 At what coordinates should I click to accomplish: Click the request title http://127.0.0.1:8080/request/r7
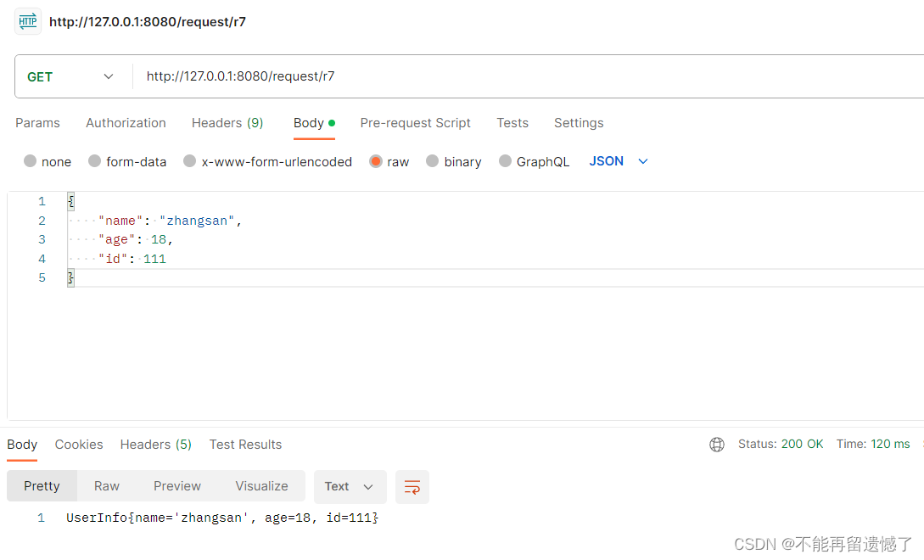pyautogui.click(x=148, y=22)
